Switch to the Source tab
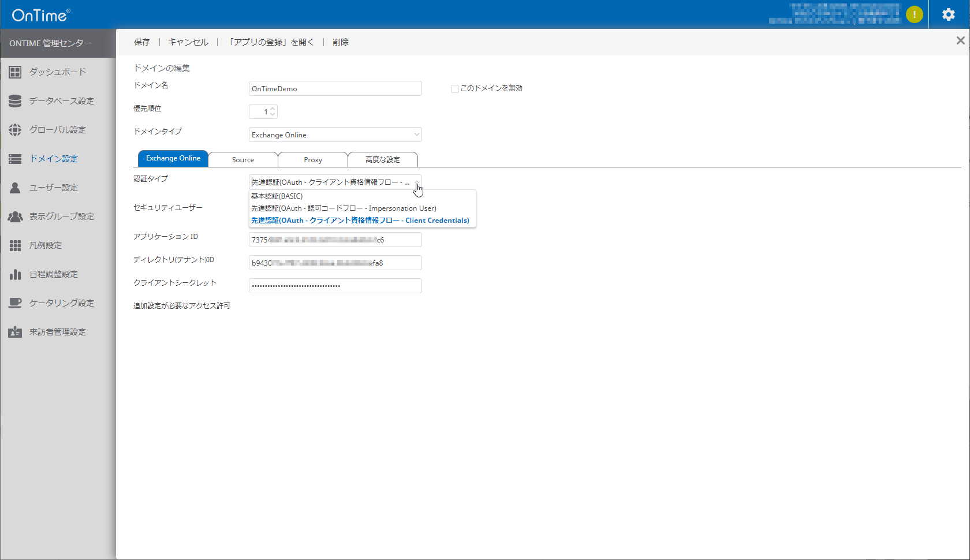Image resolution: width=970 pixels, height=560 pixels. [243, 160]
